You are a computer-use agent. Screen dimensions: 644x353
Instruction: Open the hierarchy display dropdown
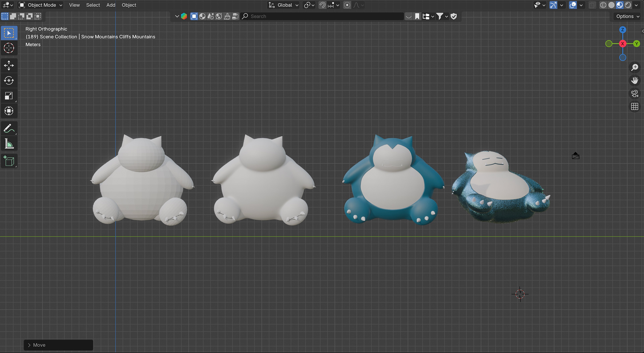point(428,16)
